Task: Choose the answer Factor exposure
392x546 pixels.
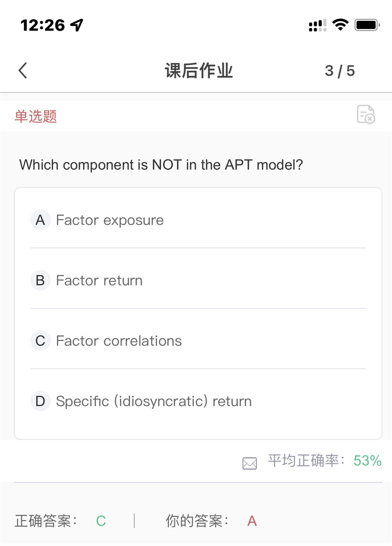Action: click(110, 220)
